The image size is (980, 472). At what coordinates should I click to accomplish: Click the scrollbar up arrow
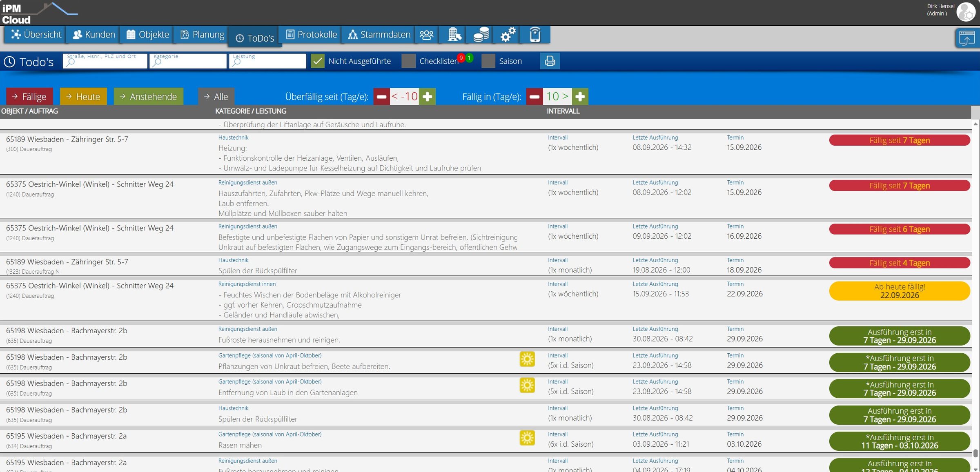[x=976, y=124]
